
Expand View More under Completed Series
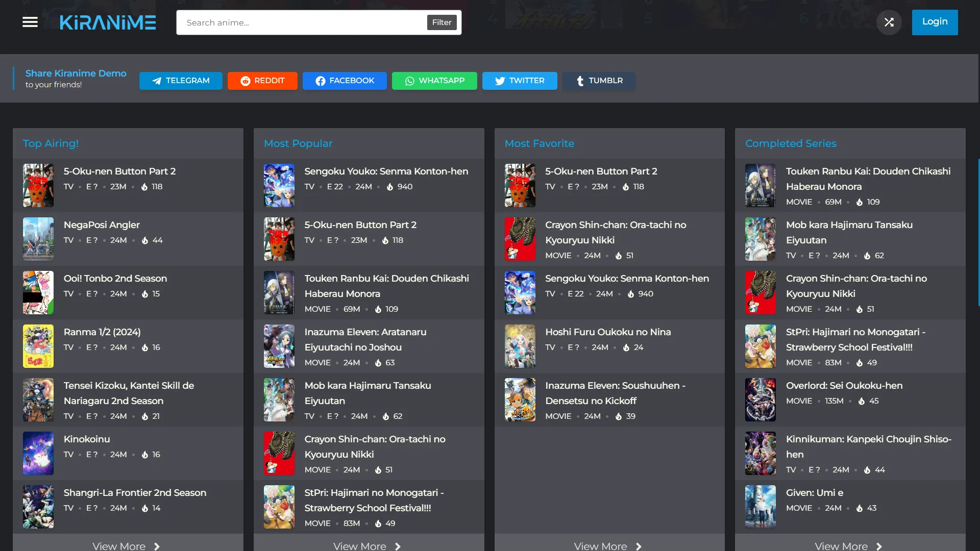pyautogui.click(x=848, y=545)
